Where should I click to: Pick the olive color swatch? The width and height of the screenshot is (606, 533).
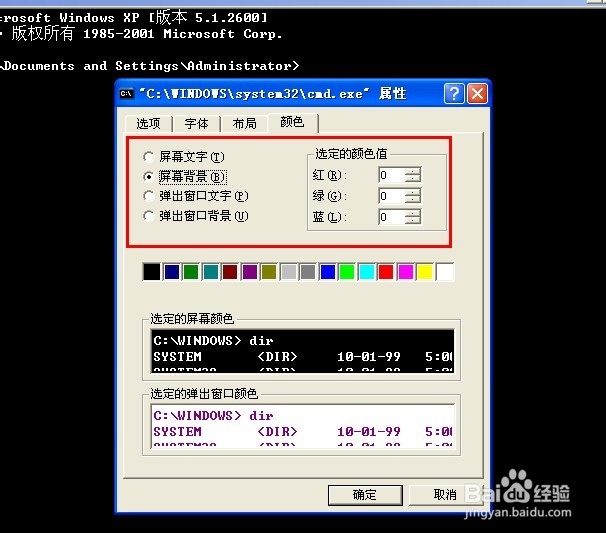tap(269, 272)
